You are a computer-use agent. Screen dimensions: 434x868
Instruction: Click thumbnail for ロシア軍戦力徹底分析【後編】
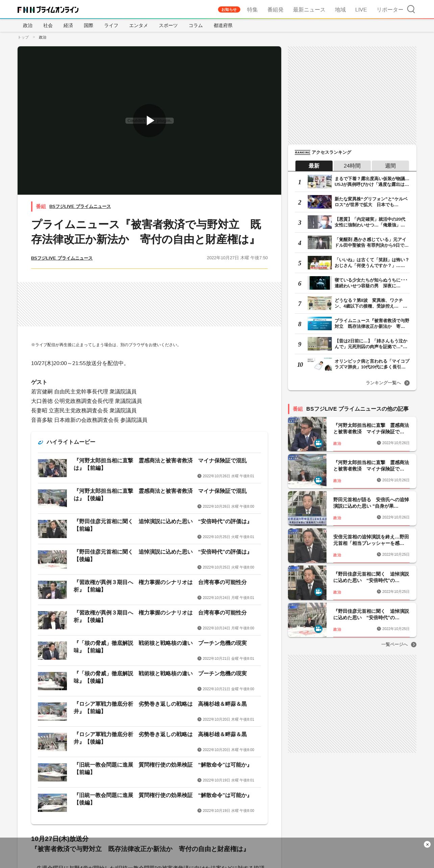tap(52, 742)
